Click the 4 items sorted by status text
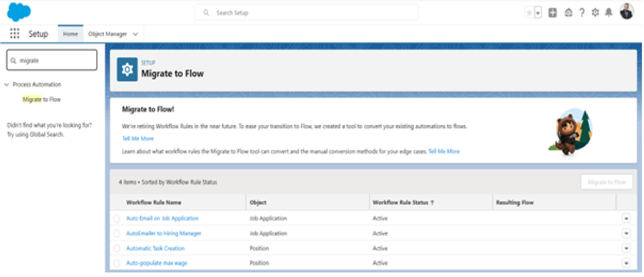Image resolution: width=644 pixels, height=277 pixels. tap(168, 182)
